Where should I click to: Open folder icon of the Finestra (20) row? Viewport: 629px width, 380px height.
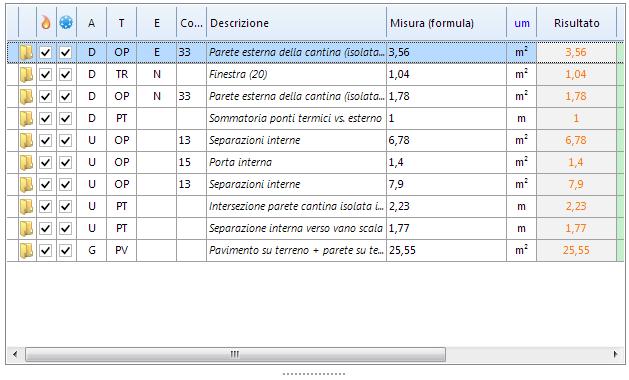(x=26, y=74)
